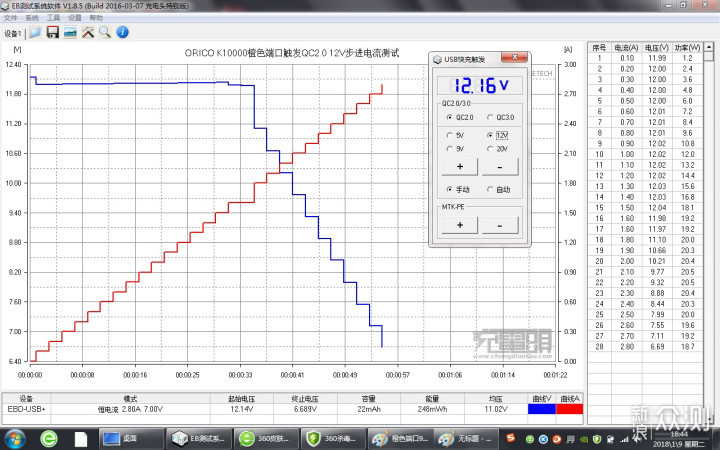Open the blue info about icon
This screenshot has width=720, height=450.
tap(121, 32)
